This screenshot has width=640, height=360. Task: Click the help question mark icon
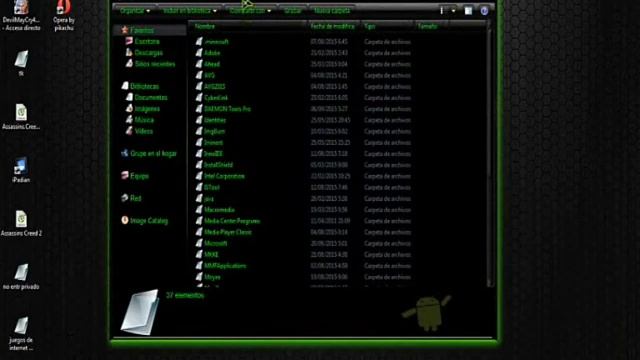[484, 11]
